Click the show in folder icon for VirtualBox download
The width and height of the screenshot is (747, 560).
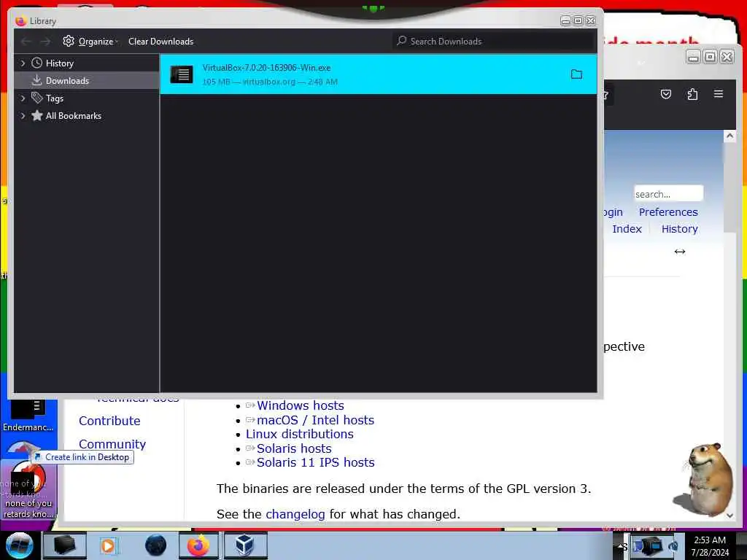click(576, 74)
